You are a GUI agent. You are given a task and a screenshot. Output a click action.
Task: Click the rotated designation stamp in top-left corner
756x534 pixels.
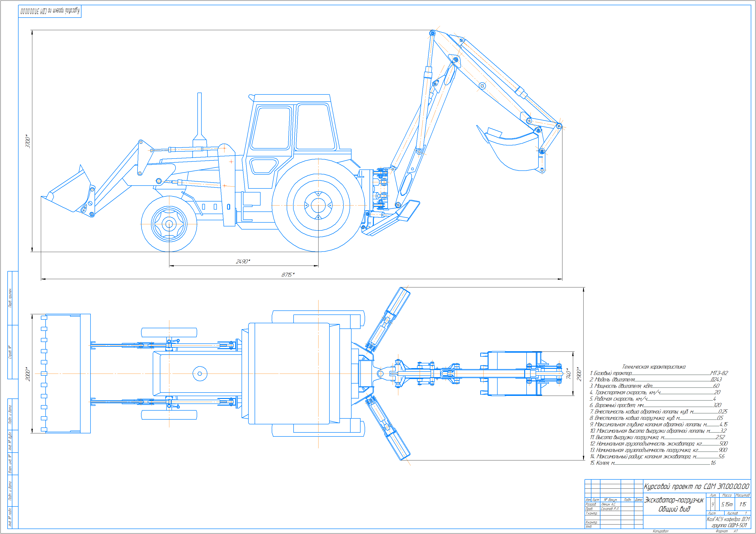coord(50,11)
